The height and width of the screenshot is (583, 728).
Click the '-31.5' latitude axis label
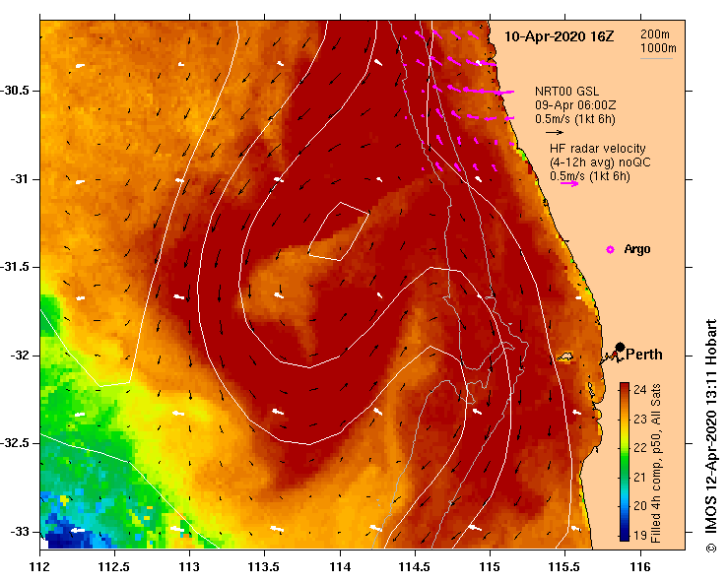click(15, 267)
